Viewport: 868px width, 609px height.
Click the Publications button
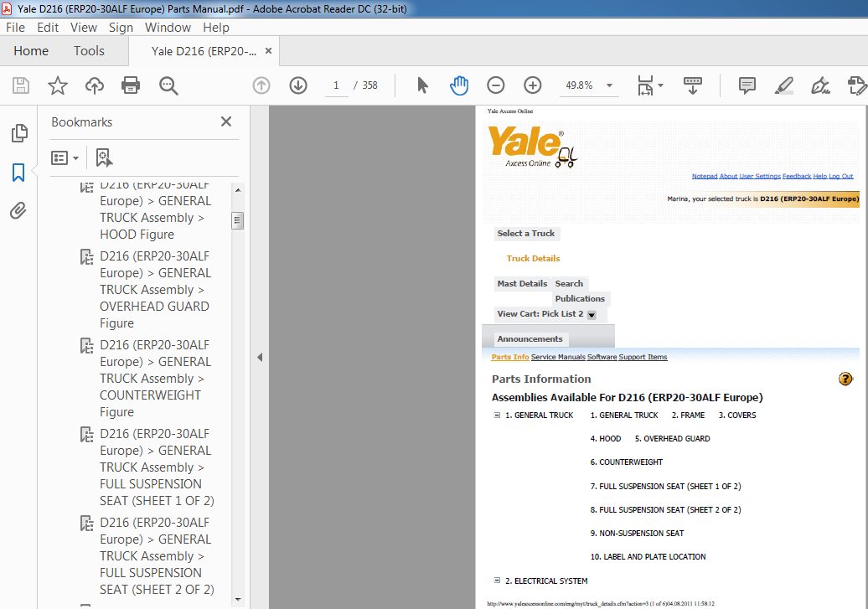(x=580, y=298)
